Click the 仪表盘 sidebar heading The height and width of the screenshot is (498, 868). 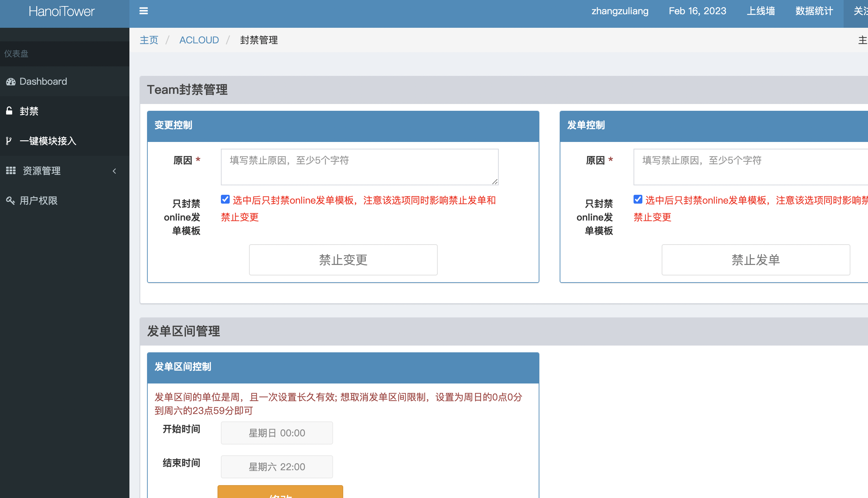(16, 54)
